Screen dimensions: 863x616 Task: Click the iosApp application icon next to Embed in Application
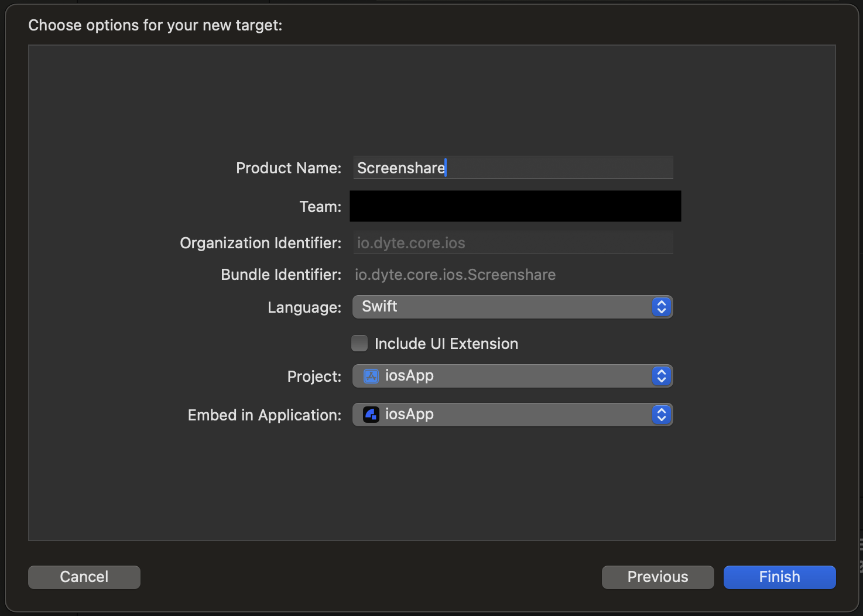pos(369,415)
